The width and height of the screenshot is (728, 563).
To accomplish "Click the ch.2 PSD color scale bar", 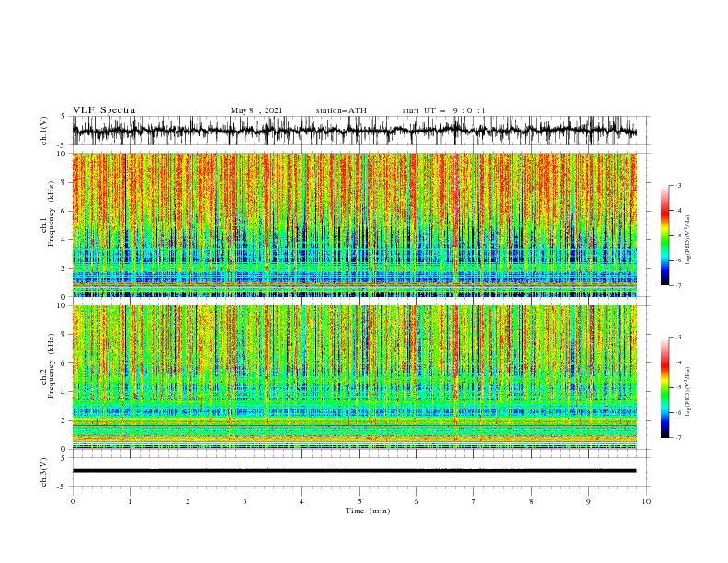I will pyautogui.click(x=665, y=387).
